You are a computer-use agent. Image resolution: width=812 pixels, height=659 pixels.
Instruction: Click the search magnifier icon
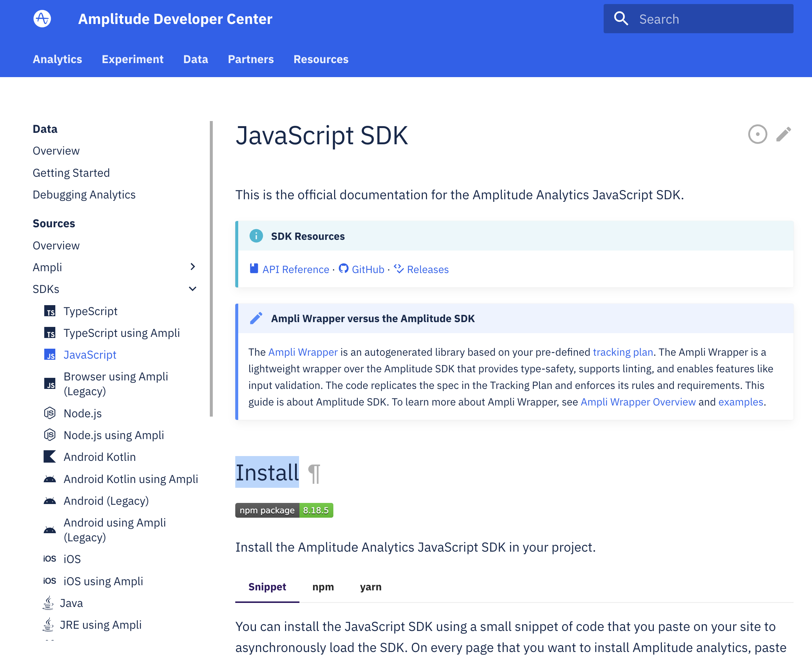point(621,18)
